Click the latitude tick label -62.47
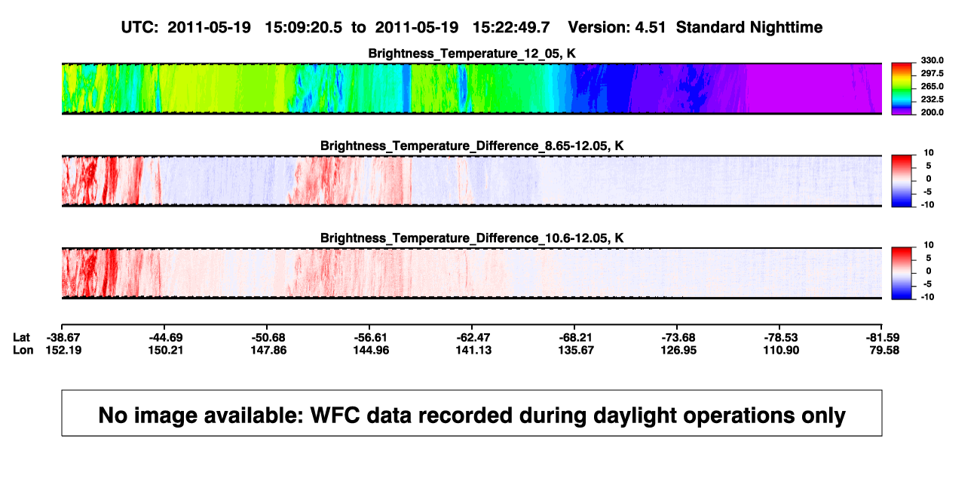 point(472,337)
